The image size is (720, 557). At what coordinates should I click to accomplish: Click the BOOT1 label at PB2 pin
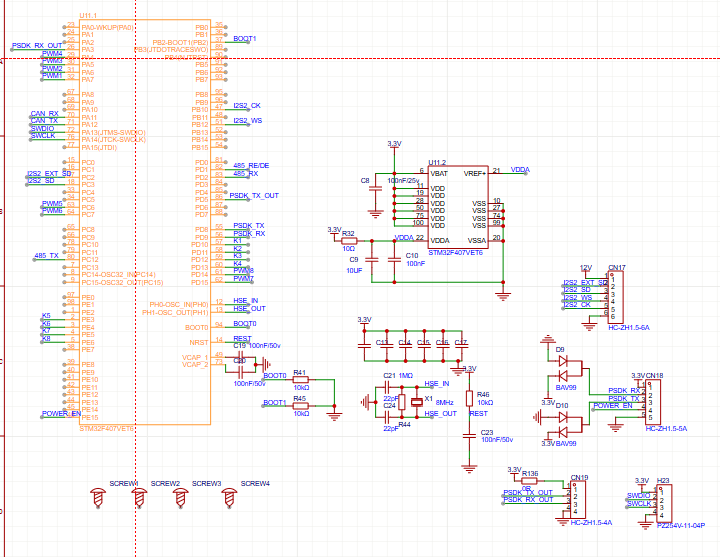[x=245, y=39]
